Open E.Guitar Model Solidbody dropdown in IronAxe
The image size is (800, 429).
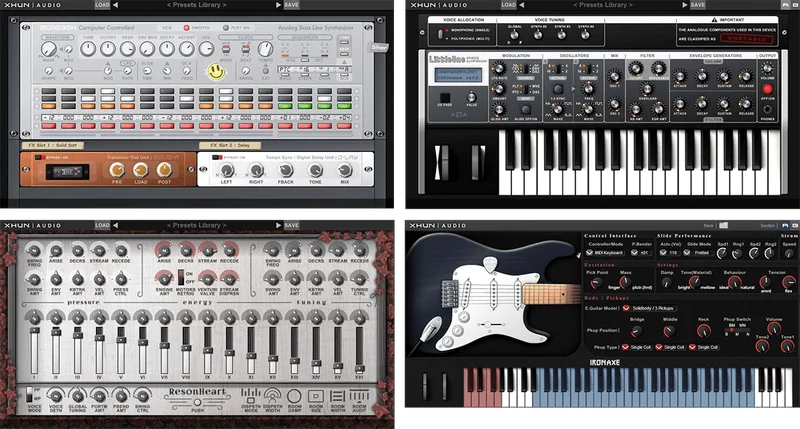click(x=649, y=308)
